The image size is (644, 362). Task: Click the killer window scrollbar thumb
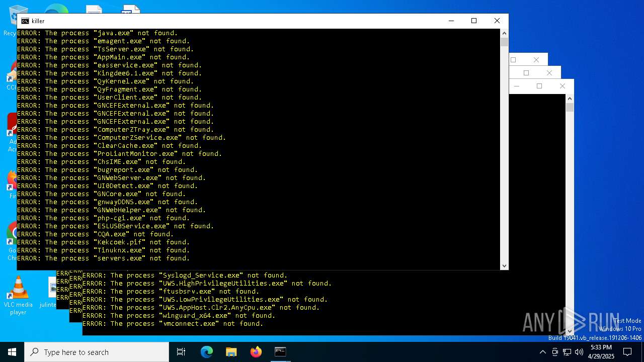pos(504,42)
